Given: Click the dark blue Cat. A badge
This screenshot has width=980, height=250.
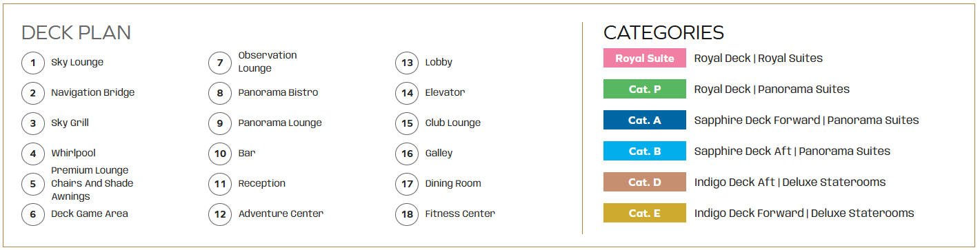Looking at the screenshot, I should [645, 120].
